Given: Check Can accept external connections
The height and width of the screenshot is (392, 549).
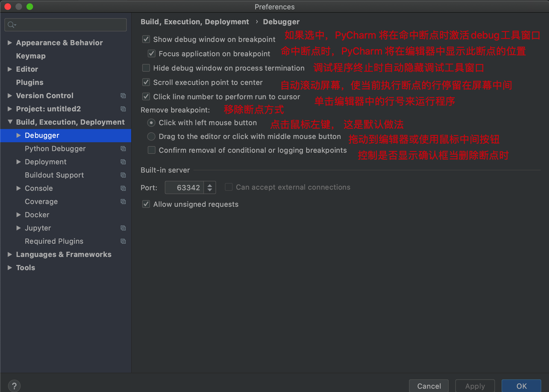Looking at the screenshot, I should (229, 187).
